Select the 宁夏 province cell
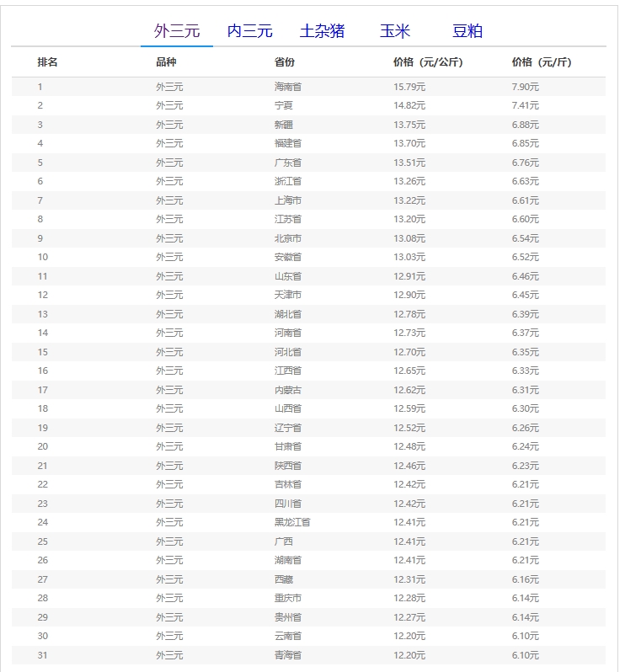The height and width of the screenshot is (672, 625). coord(284,105)
